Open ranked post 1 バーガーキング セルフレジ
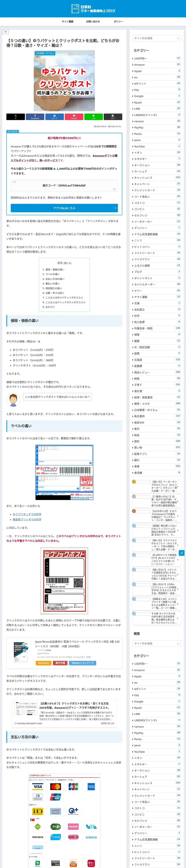The image size is (186, 868). click(157, 486)
